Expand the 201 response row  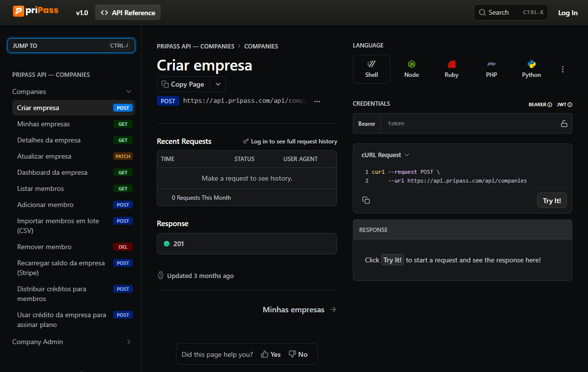pyautogui.click(x=247, y=244)
